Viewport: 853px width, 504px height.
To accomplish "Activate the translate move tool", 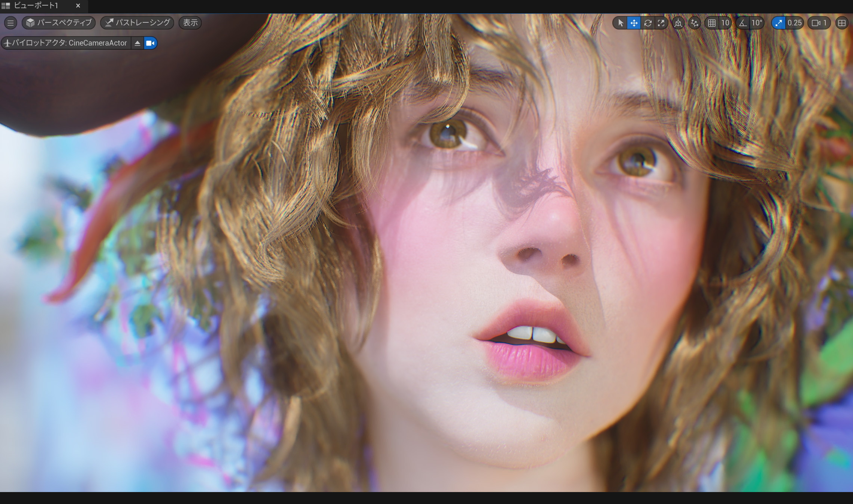I will click(x=634, y=23).
